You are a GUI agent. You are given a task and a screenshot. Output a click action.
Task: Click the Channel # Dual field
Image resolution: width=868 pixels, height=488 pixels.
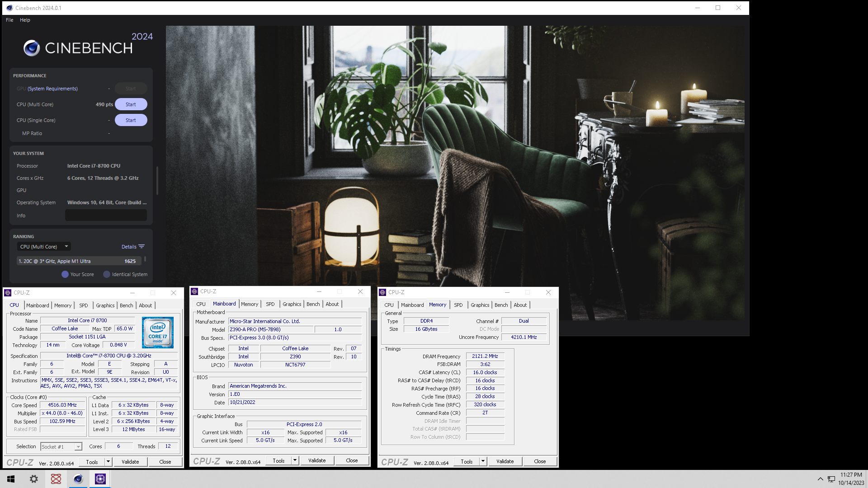tap(524, 321)
